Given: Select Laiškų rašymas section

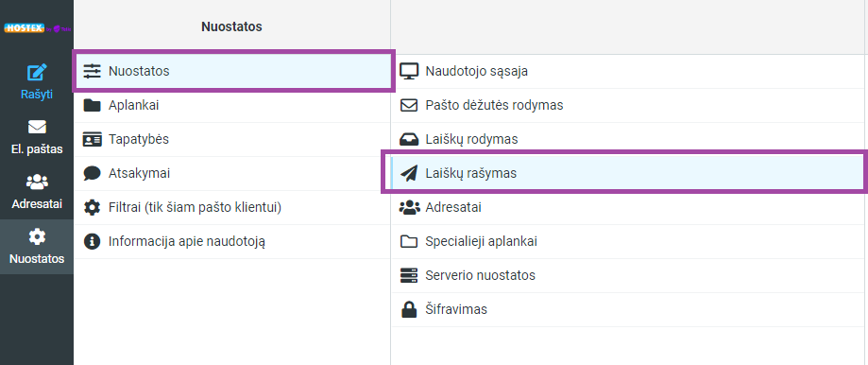Looking at the screenshot, I should pos(629,173).
